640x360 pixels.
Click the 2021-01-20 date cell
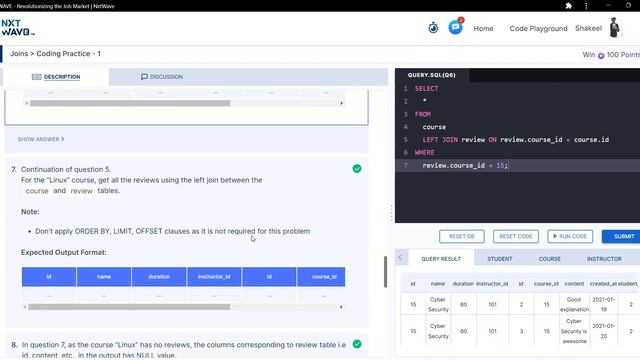click(604, 331)
